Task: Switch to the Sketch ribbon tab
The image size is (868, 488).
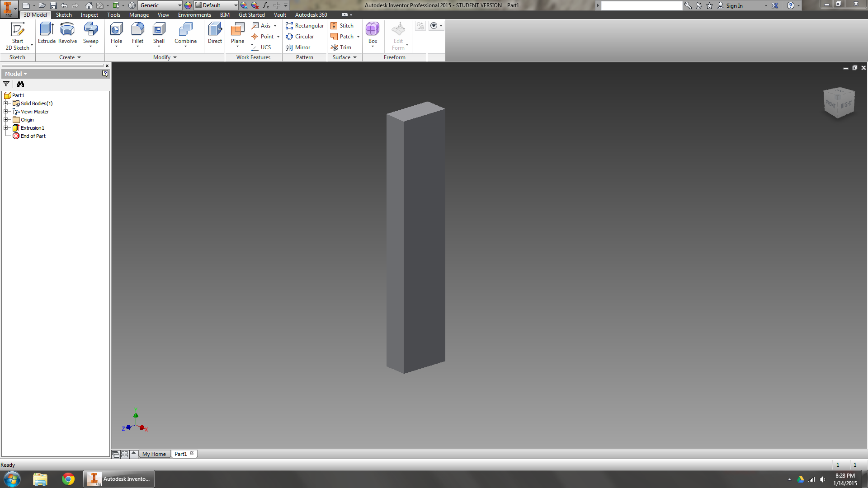Action: (64, 15)
